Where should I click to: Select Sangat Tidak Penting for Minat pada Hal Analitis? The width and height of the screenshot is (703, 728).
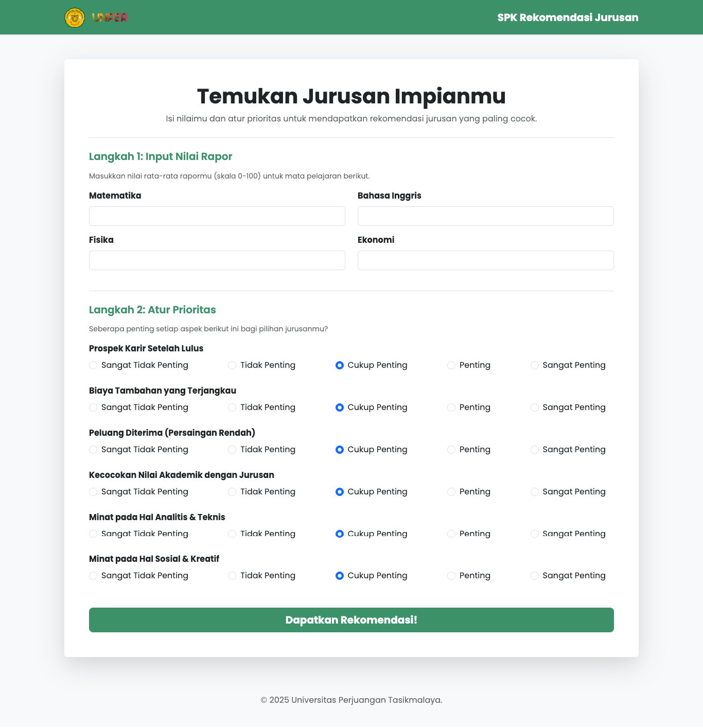point(93,534)
